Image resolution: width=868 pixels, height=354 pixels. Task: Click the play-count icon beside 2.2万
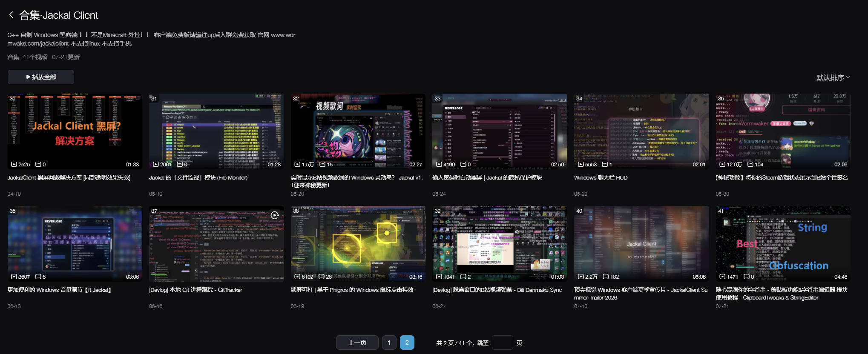click(x=581, y=277)
